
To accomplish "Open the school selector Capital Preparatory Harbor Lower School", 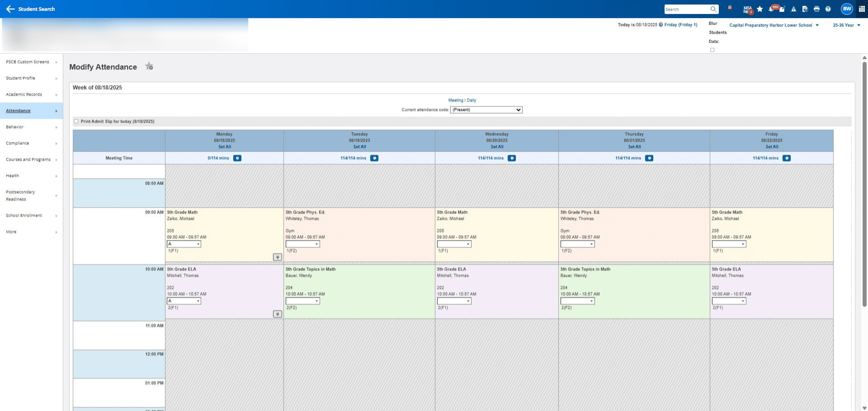I will tap(774, 25).
